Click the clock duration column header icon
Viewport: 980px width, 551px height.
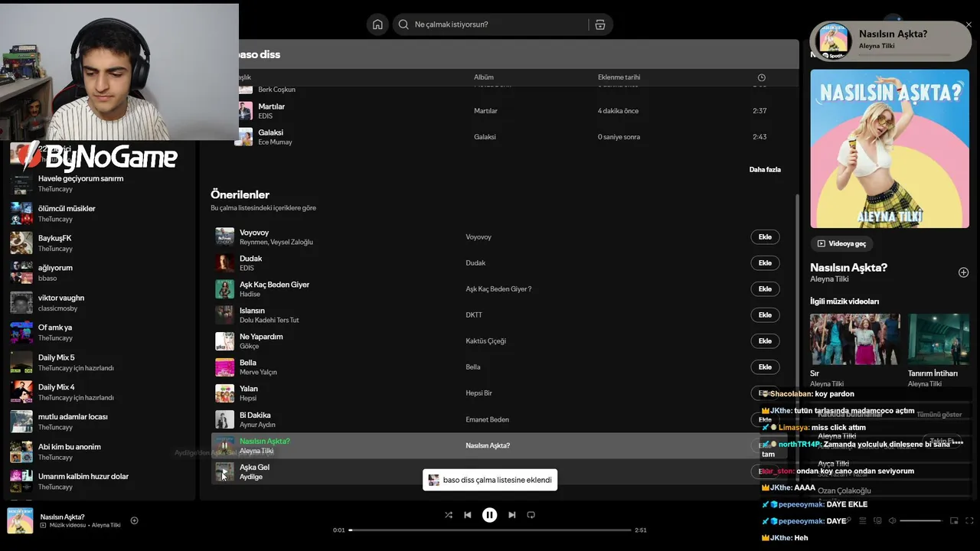(x=761, y=77)
